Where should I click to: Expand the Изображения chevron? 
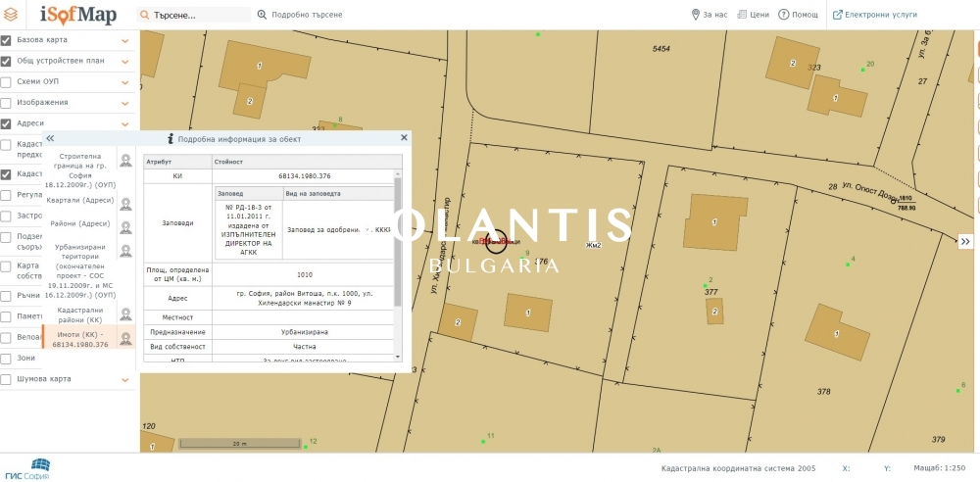(x=125, y=103)
